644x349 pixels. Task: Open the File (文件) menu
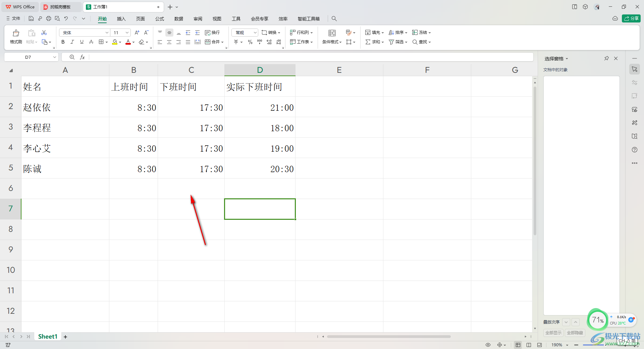13,18
